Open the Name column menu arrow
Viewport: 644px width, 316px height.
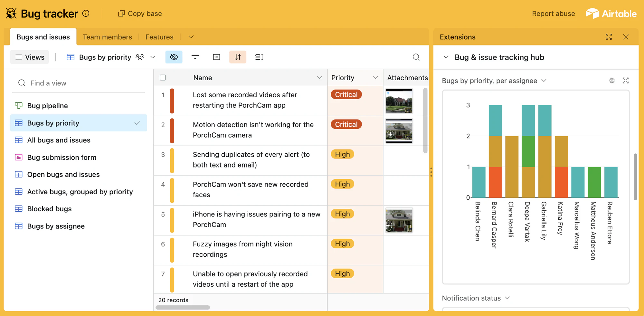[319, 78]
